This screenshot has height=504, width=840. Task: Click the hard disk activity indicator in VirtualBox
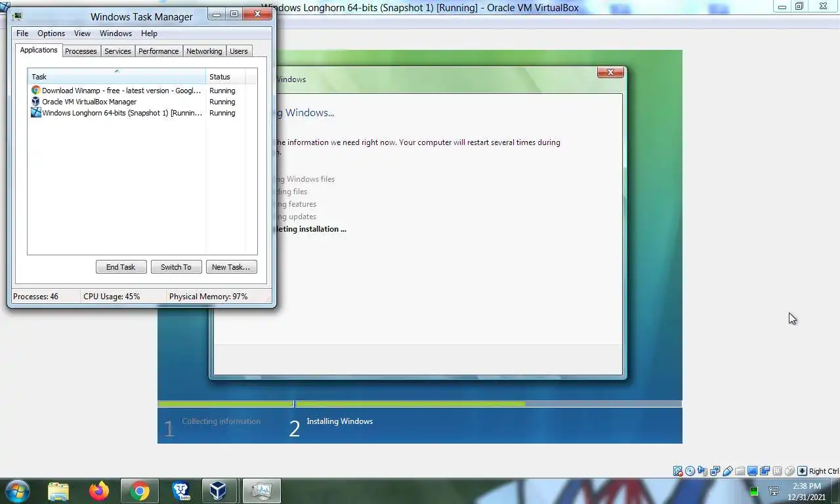point(678,471)
